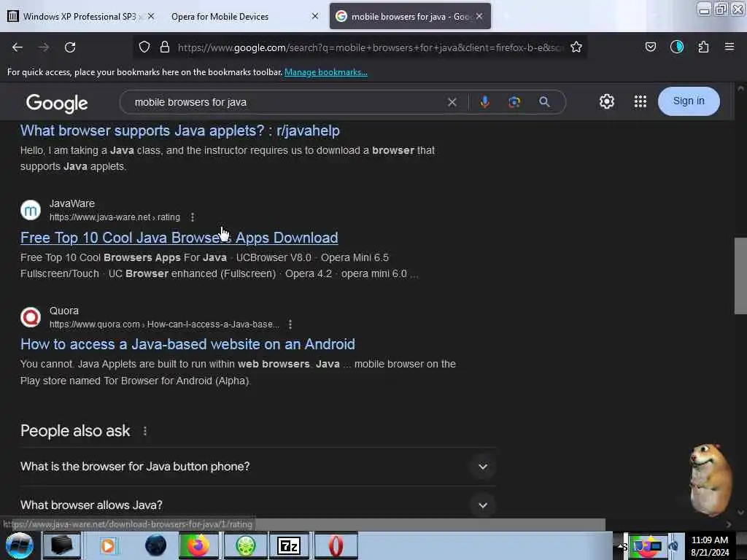Open 7-Zip from the taskbar
Screen dimensions: 747x560
click(x=289, y=545)
